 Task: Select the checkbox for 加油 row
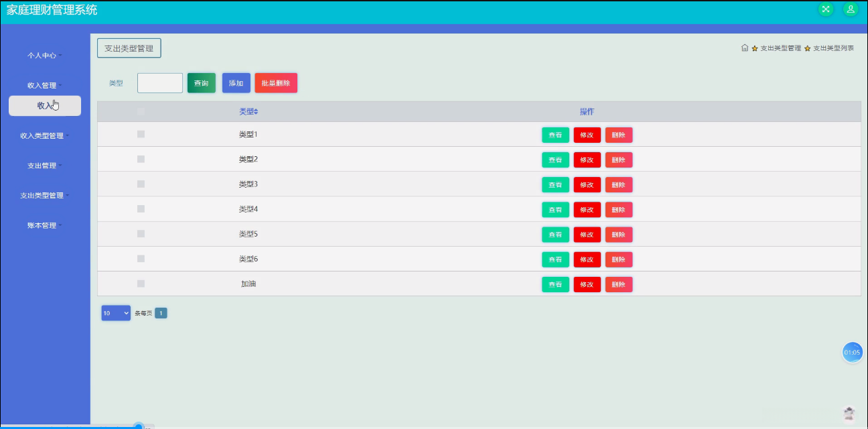[x=141, y=284]
